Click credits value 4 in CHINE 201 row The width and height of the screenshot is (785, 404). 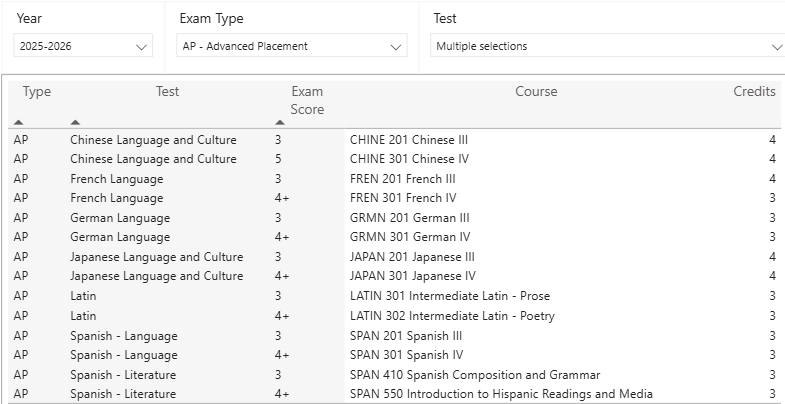pos(772,140)
